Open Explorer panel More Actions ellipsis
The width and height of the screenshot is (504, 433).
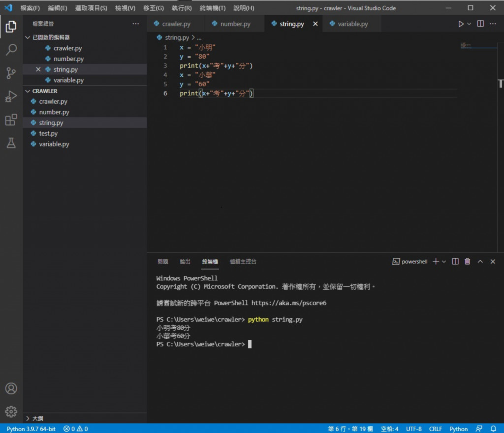[136, 24]
